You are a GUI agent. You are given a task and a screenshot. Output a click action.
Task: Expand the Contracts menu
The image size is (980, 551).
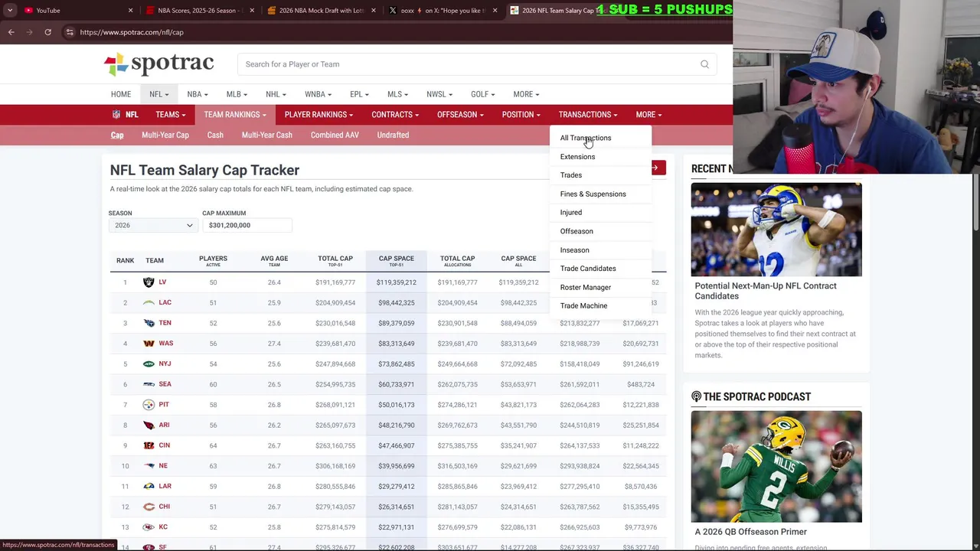(395, 115)
